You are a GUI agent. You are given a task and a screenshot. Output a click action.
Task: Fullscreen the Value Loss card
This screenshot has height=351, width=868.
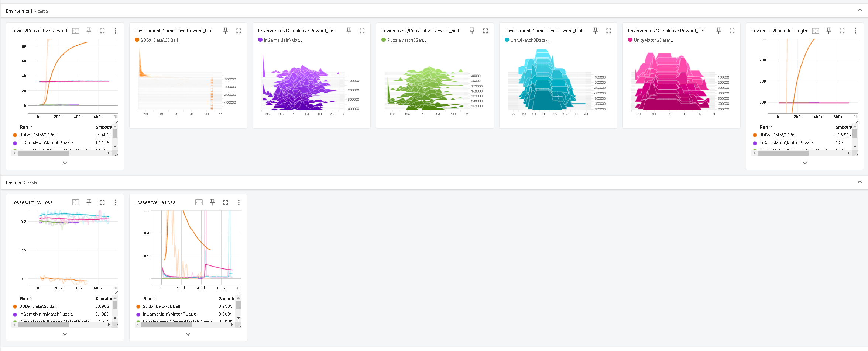click(x=226, y=202)
